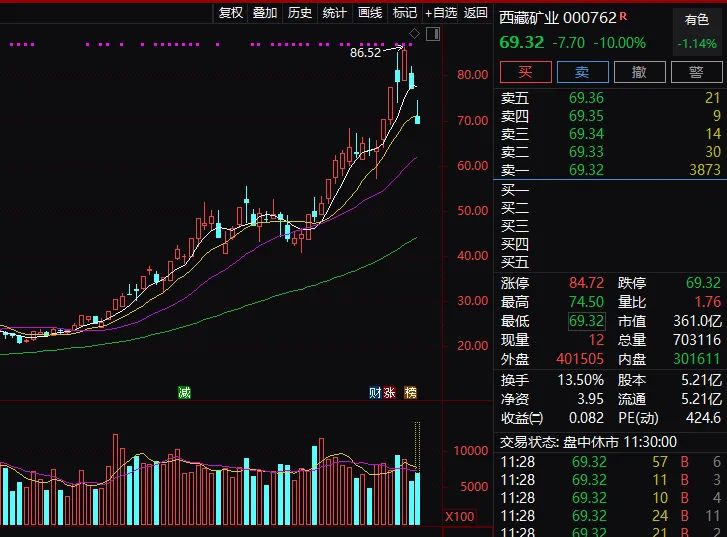Click change percent -10.00%
Image resolution: width=727 pixels, height=537 pixels.
(x=620, y=43)
